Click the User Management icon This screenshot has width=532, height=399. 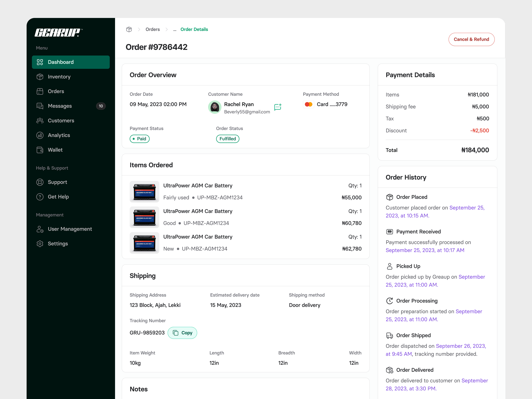pos(40,229)
